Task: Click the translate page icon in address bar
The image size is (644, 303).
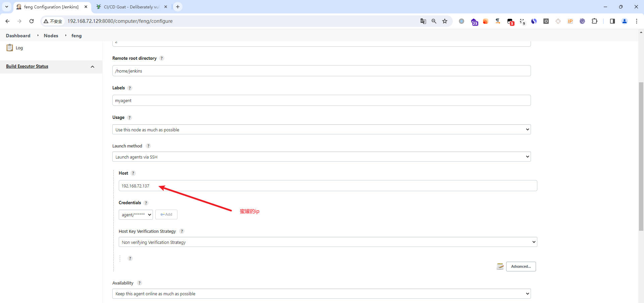Action: pyautogui.click(x=423, y=21)
